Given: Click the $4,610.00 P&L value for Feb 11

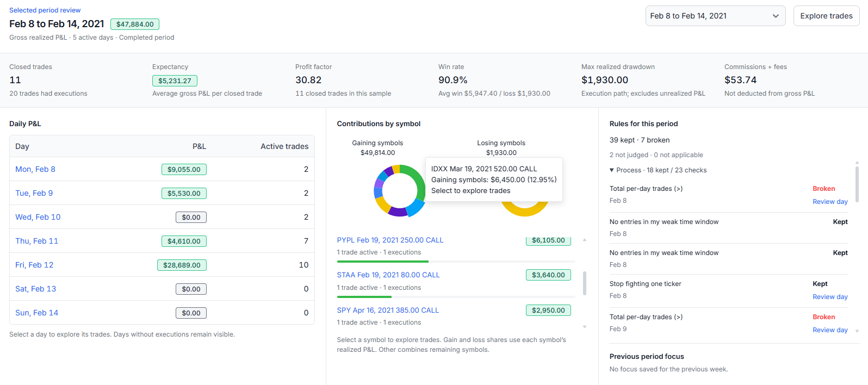Looking at the screenshot, I should point(184,241).
